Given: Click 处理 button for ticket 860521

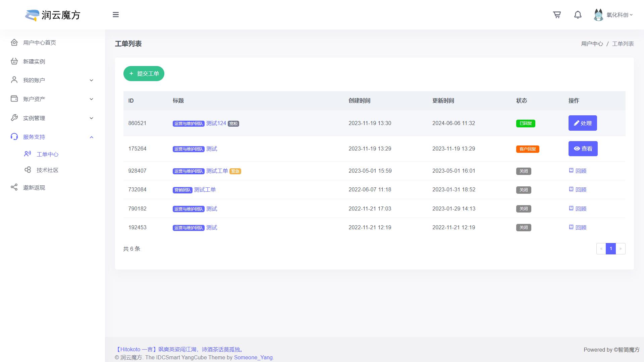Looking at the screenshot, I should pos(582,123).
